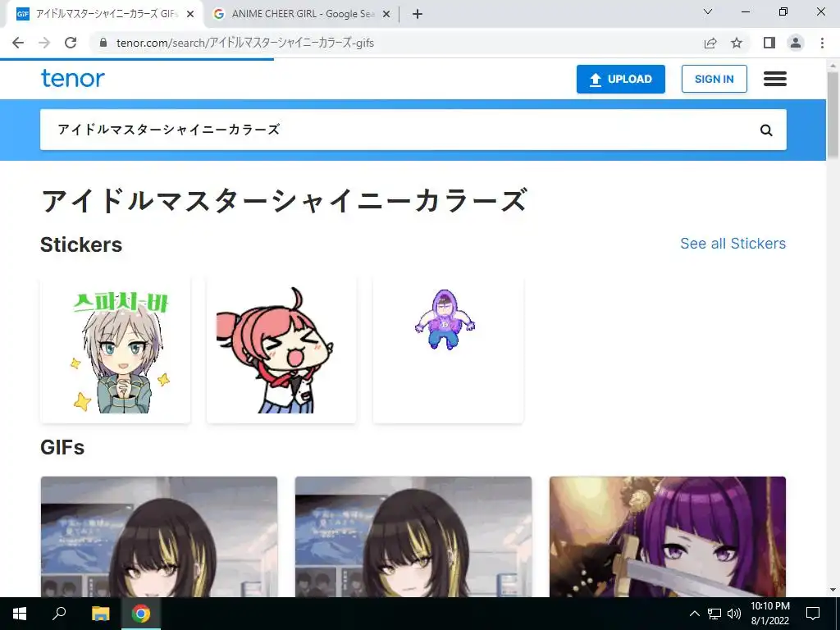840x630 pixels.
Task: Switch to the ANIME CHEER GIRL Google tab
Action: [302, 14]
